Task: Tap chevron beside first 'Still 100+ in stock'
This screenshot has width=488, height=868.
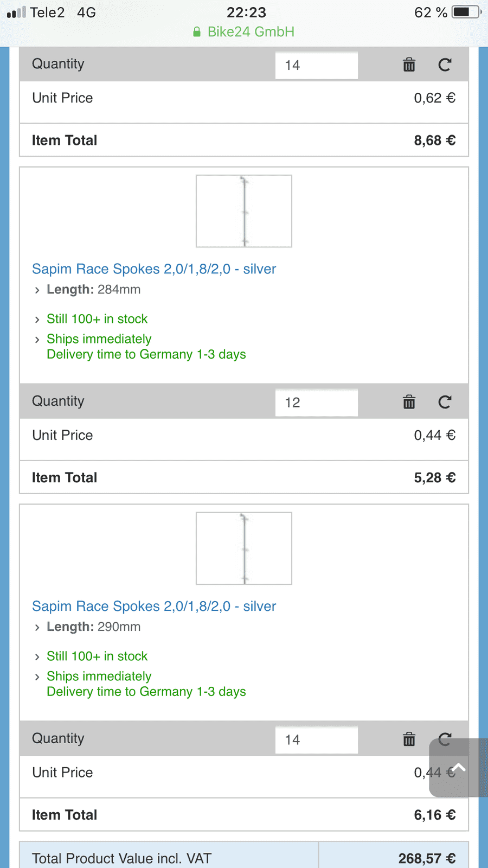Action: 37,320
